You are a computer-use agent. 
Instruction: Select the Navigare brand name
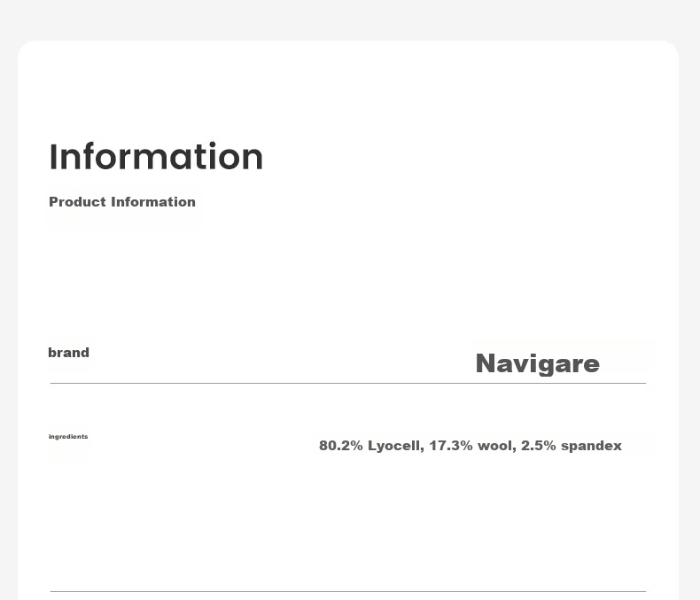[538, 363]
